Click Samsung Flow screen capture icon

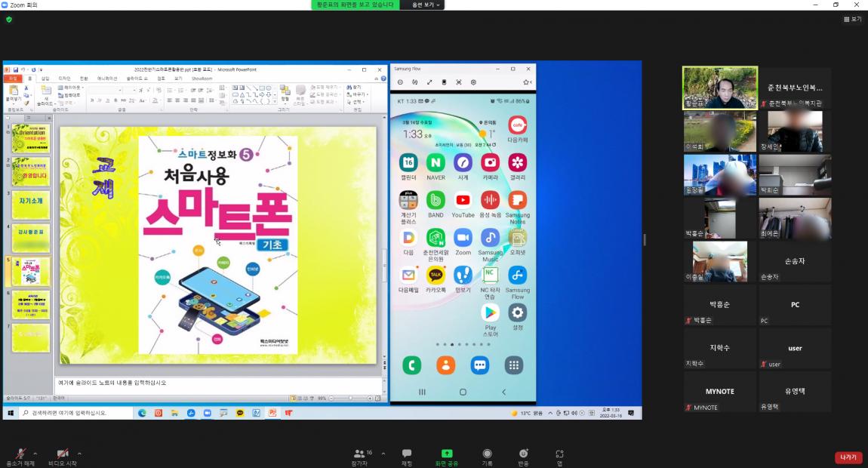pyautogui.click(x=458, y=82)
